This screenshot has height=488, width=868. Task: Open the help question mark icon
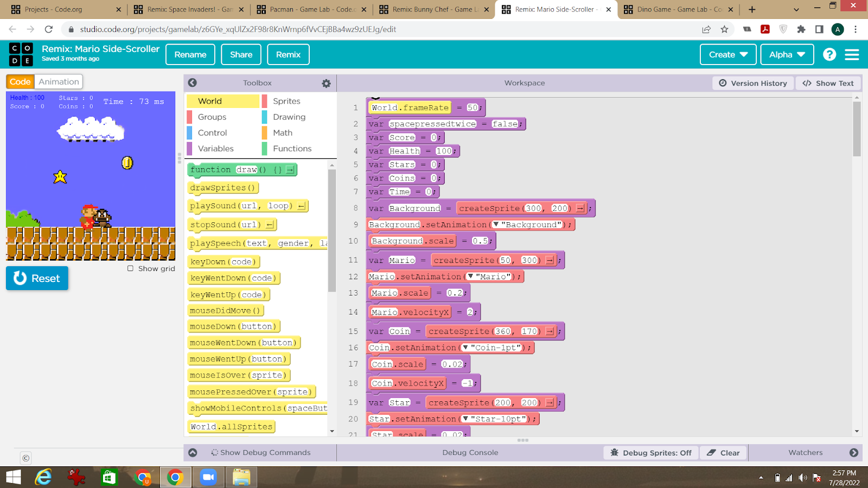click(829, 54)
